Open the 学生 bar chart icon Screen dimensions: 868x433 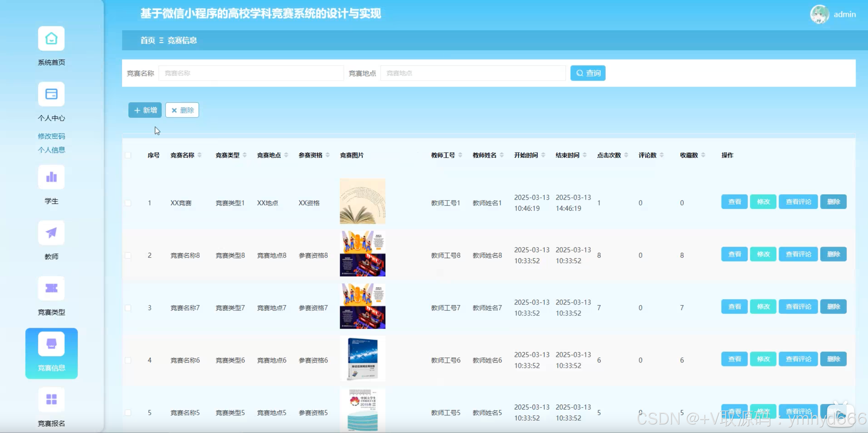point(51,177)
